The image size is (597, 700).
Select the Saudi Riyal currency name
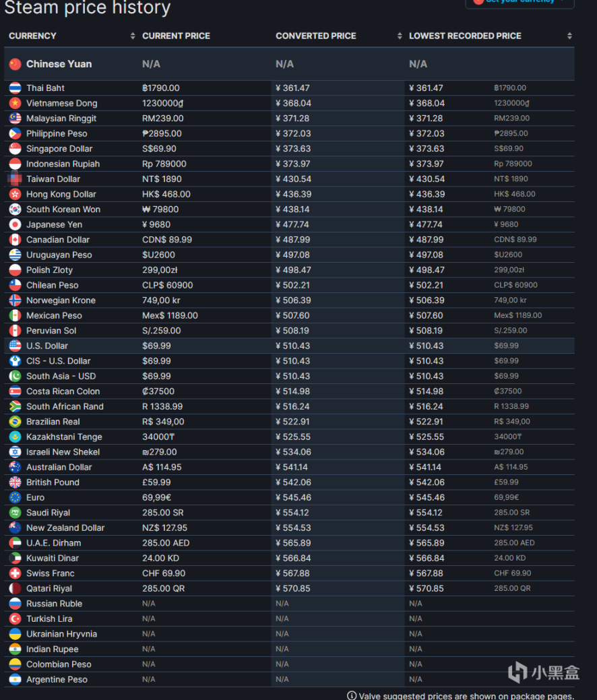pos(49,513)
